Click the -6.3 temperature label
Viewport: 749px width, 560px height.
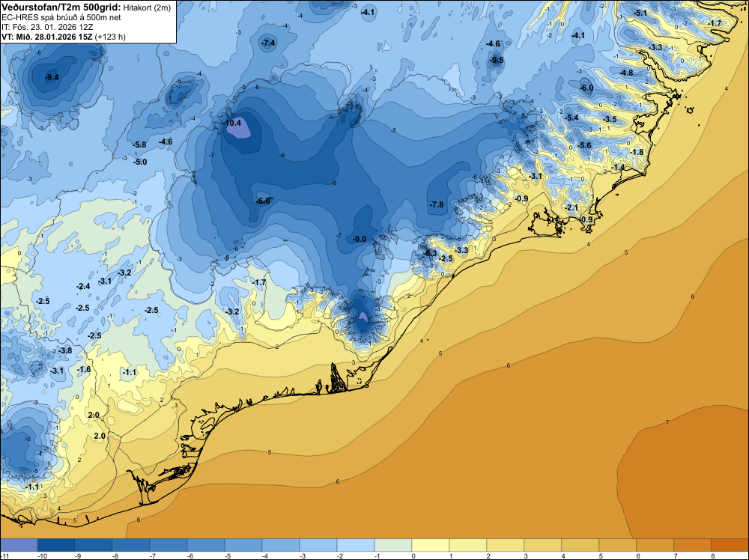click(429, 253)
